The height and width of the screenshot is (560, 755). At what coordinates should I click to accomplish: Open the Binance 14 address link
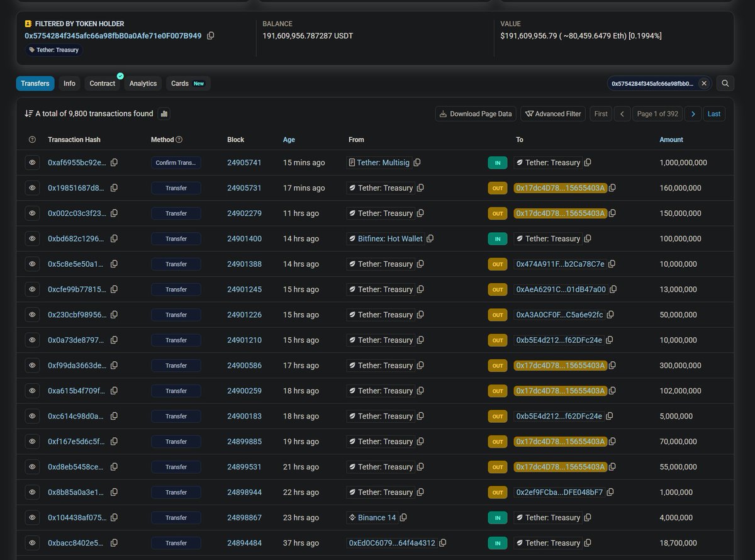tap(377, 517)
